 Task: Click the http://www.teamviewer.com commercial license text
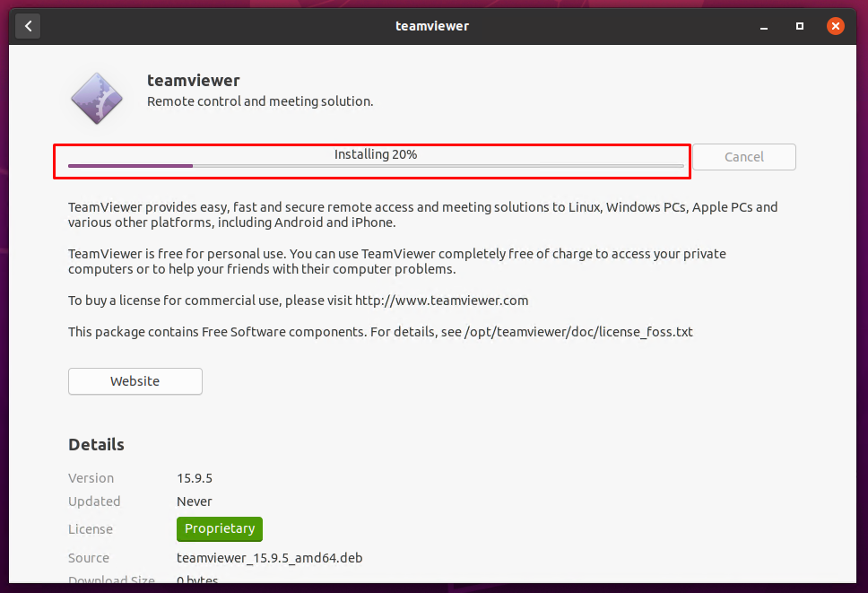pyautogui.click(x=299, y=301)
